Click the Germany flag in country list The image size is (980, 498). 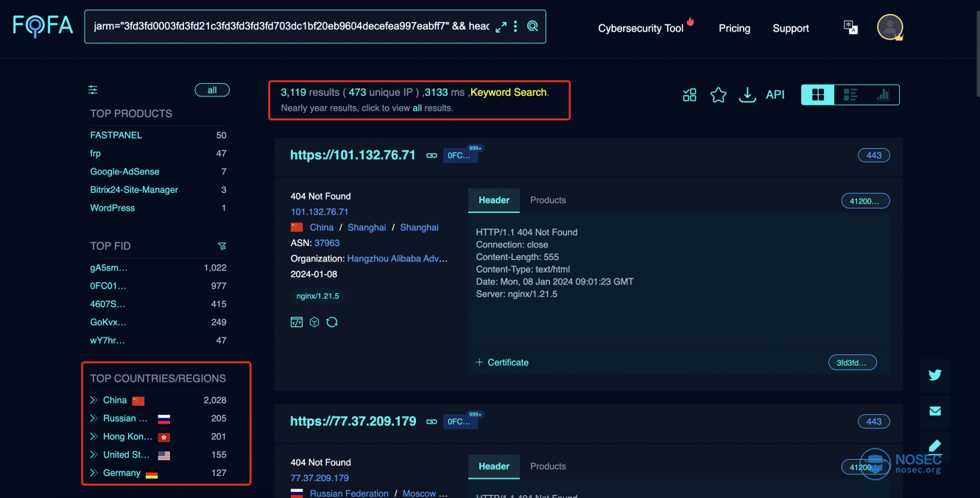click(152, 474)
